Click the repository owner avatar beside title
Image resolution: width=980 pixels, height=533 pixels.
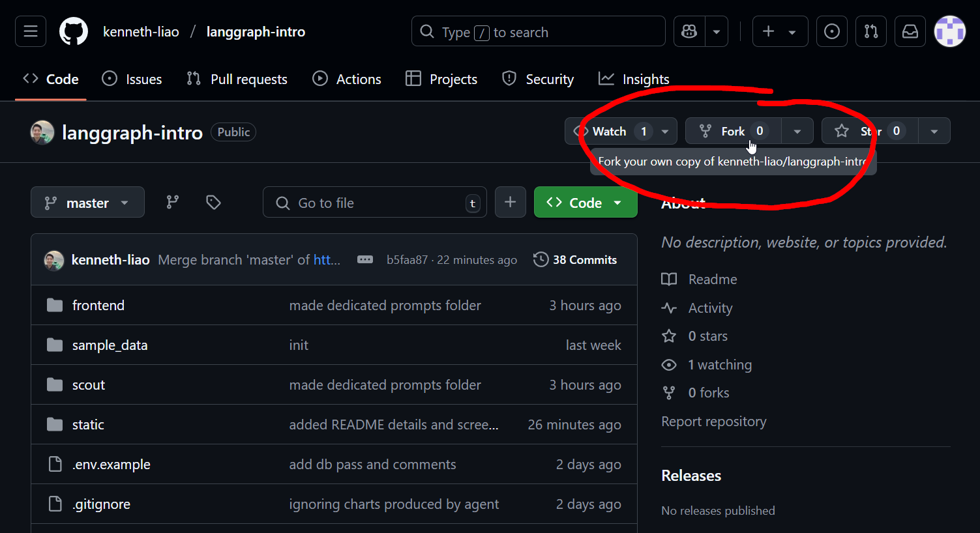pyautogui.click(x=42, y=132)
